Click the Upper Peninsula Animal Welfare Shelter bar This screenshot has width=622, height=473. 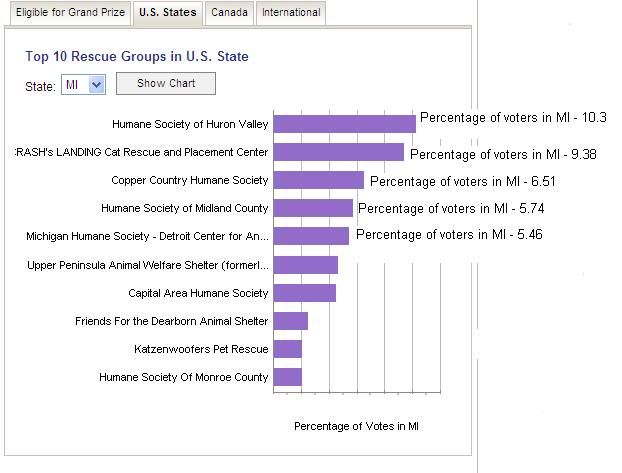point(306,265)
